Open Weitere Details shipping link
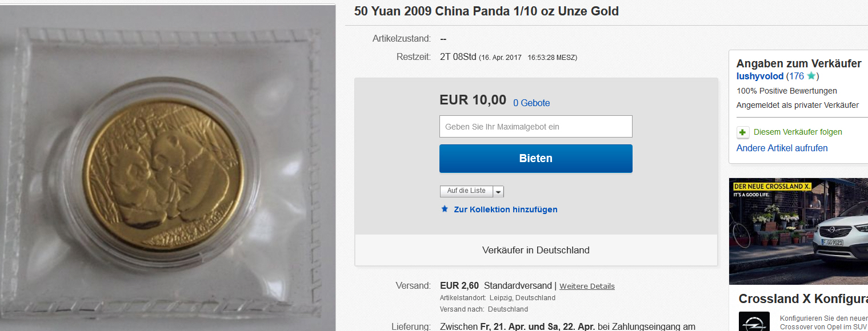Viewport: 868px width, 331px height. pyautogui.click(x=587, y=286)
